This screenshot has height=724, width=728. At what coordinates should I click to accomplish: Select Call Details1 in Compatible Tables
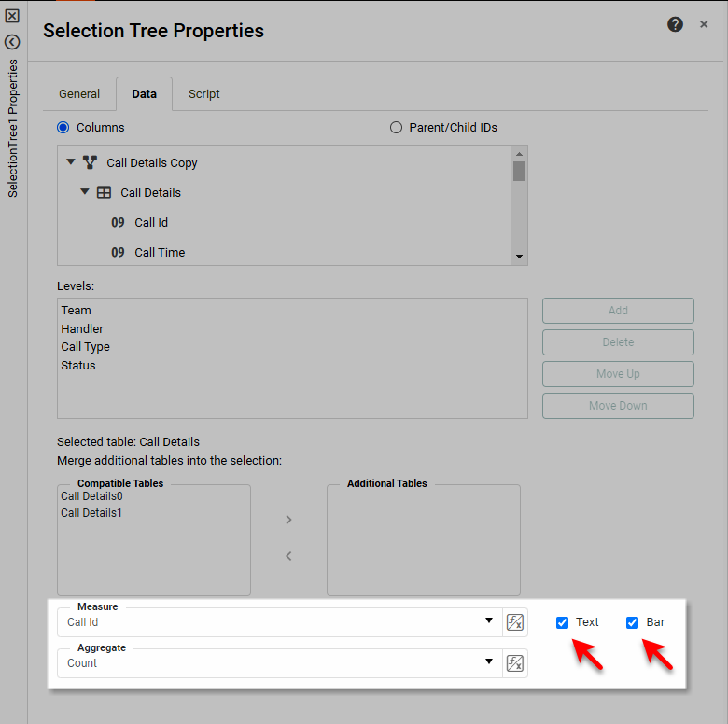coord(91,513)
